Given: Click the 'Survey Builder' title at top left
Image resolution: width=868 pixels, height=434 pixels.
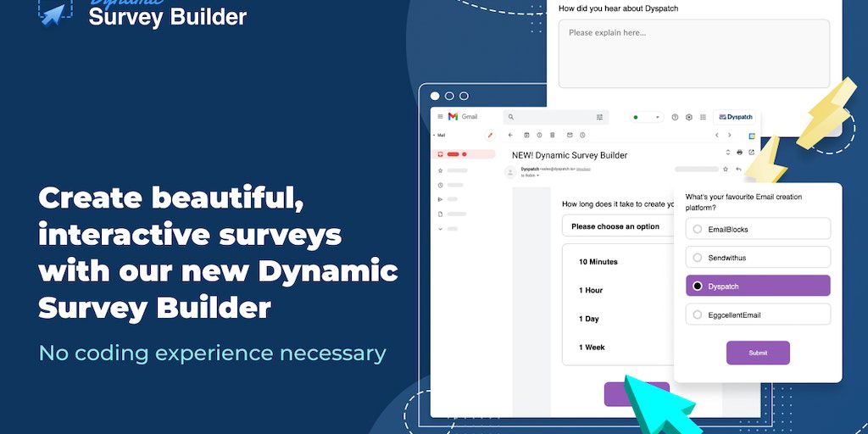Looking at the screenshot, I should 167,17.
